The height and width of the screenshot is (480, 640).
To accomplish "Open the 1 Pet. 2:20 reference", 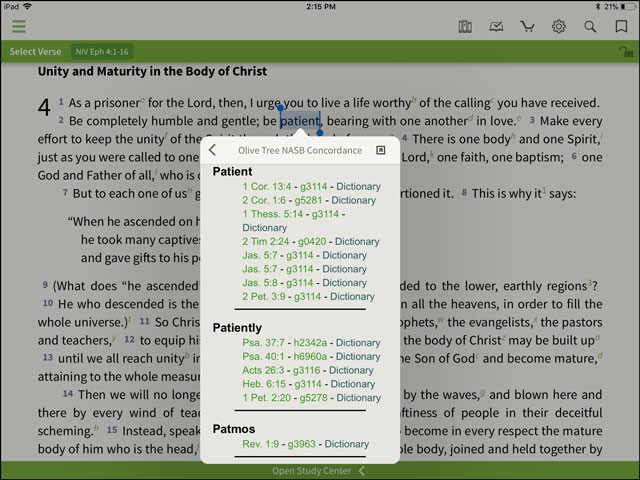I will 267,398.
